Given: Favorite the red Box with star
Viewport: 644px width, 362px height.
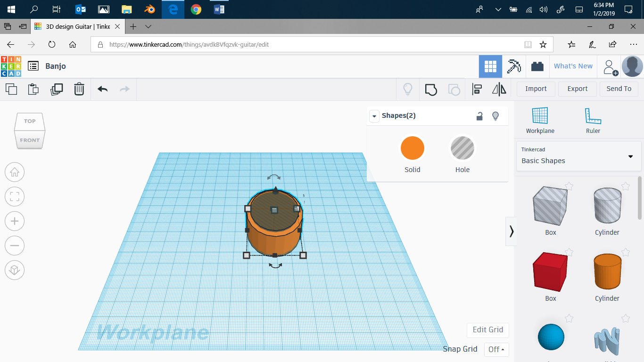Looking at the screenshot, I should [569, 252].
